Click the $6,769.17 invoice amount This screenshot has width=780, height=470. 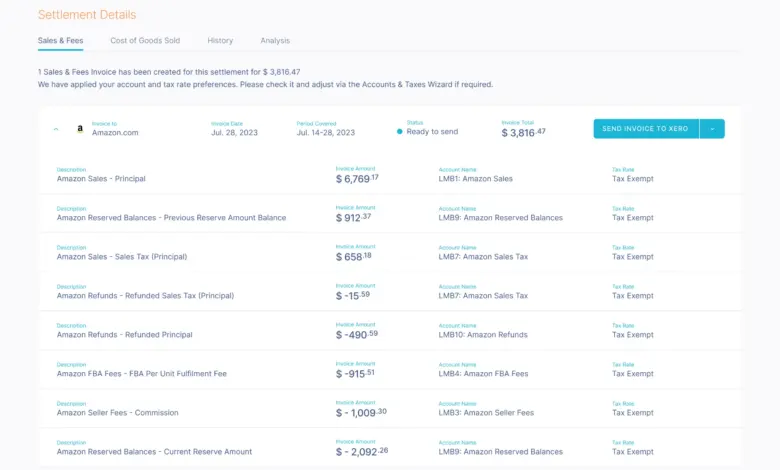tap(357, 179)
